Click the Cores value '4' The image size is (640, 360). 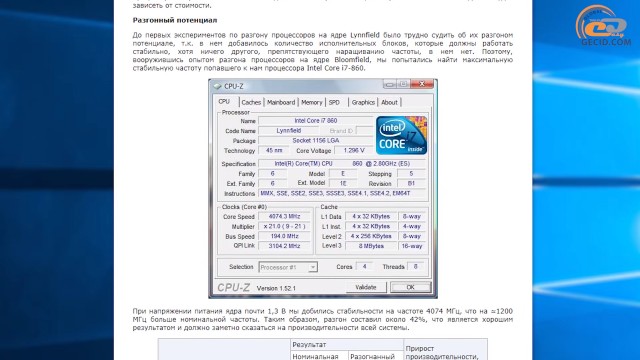pos(364,267)
